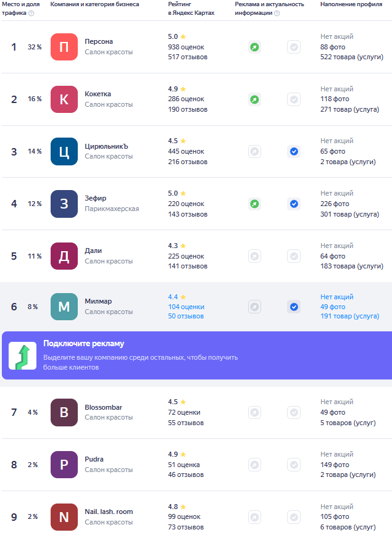Click the teal 'М' logo of Милмар
Viewport: 392px width, 543px height.
click(64, 307)
